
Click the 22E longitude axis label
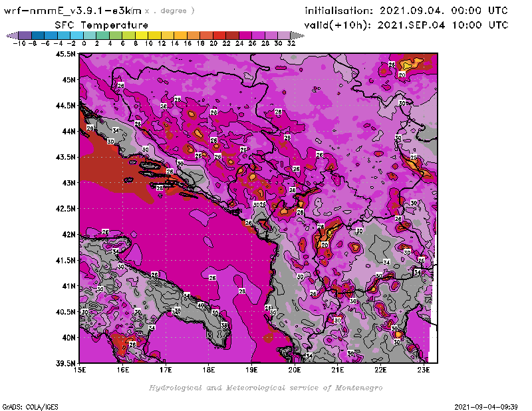point(380,370)
